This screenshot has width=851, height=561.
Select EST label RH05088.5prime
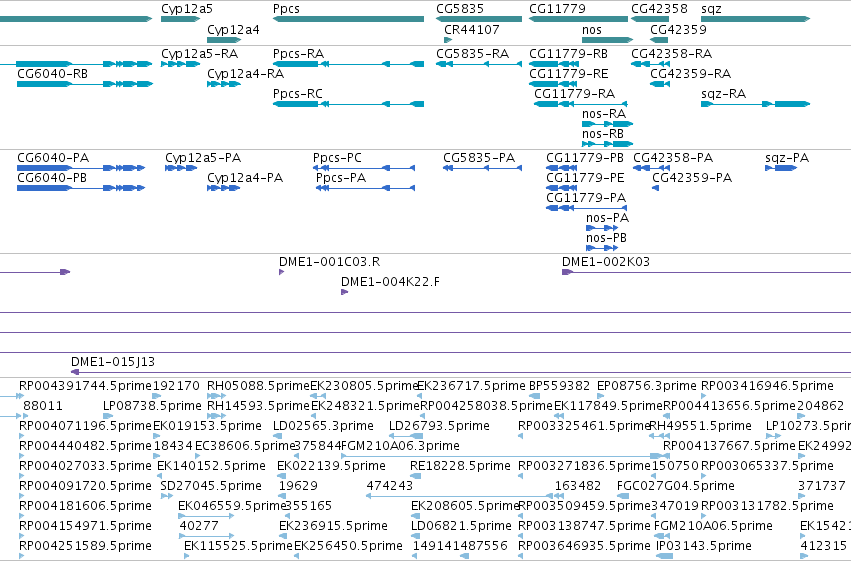(x=258, y=386)
